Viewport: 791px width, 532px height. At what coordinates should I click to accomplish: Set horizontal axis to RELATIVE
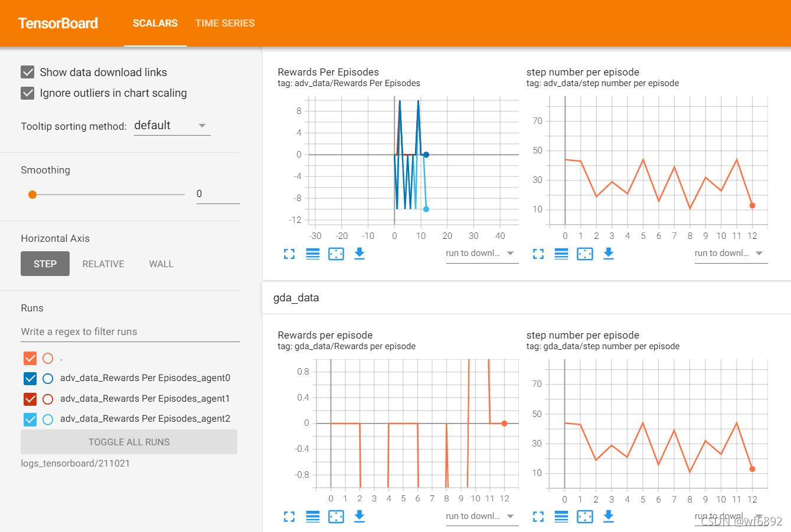(103, 264)
